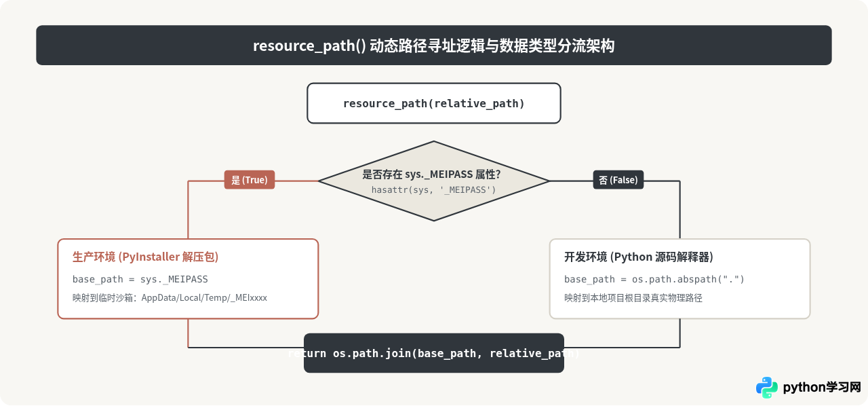The image size is (868, 406).
Task: Click the python学习网 brand text
Action: click(822, 388)
